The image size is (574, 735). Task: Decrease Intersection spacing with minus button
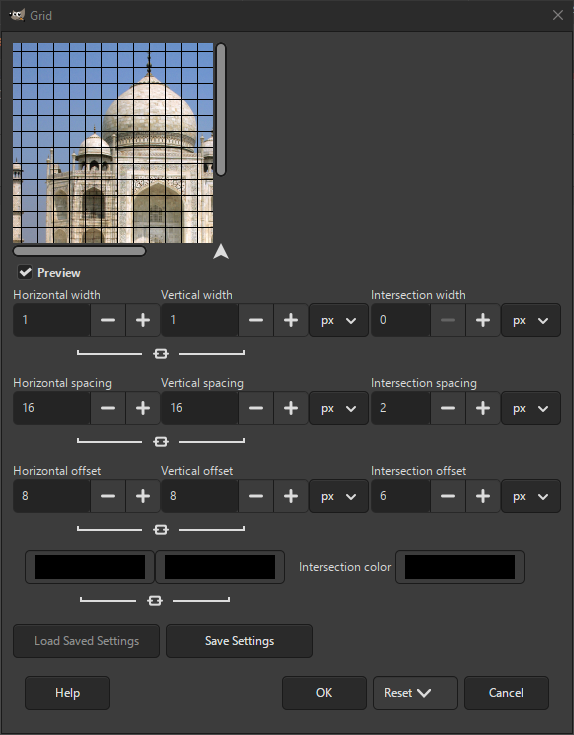pos(448,408)
